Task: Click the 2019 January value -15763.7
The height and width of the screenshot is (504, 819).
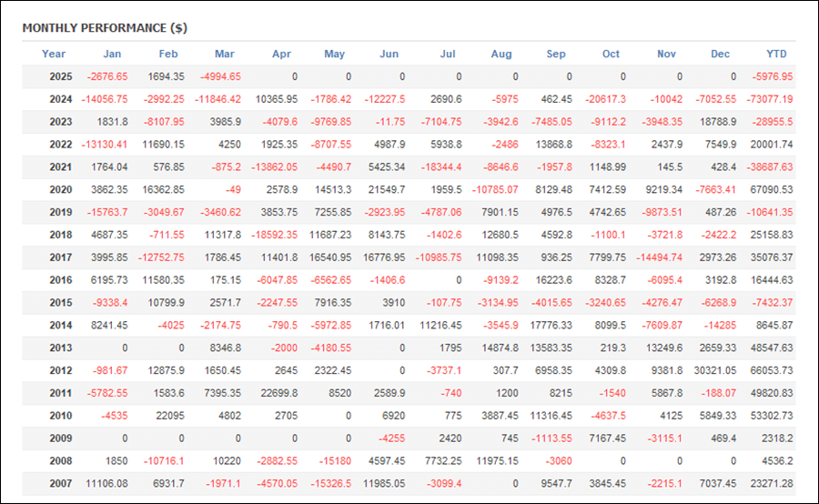Action: click(107, 213)
